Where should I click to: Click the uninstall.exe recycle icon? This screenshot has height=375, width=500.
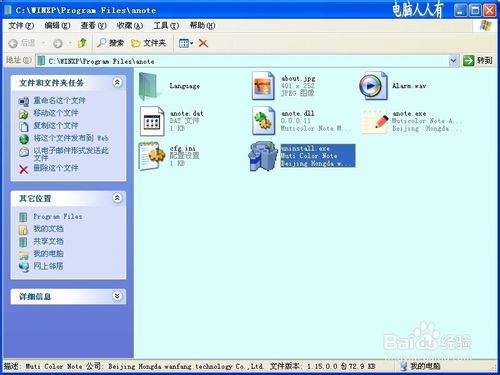tap(263, 156)
